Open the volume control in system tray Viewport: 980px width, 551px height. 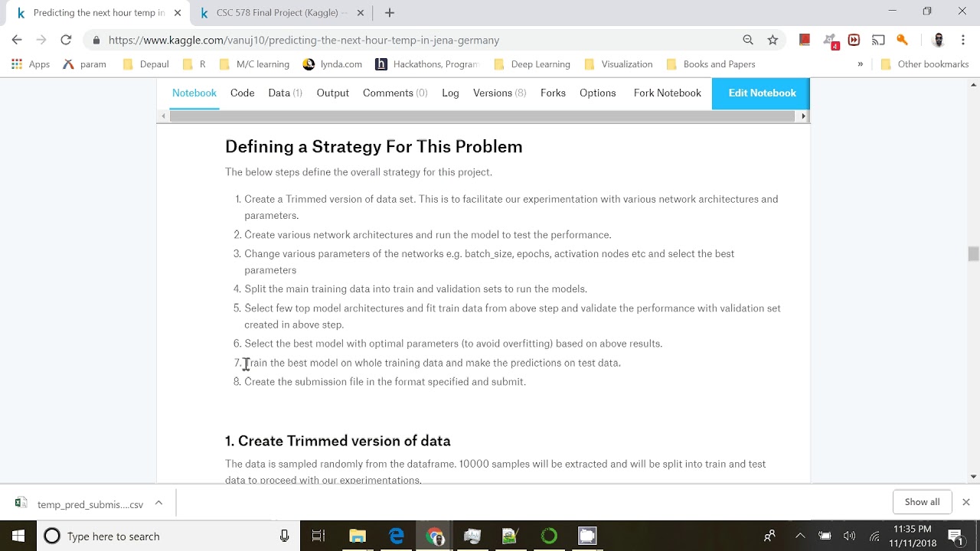(x=849, y=536)
